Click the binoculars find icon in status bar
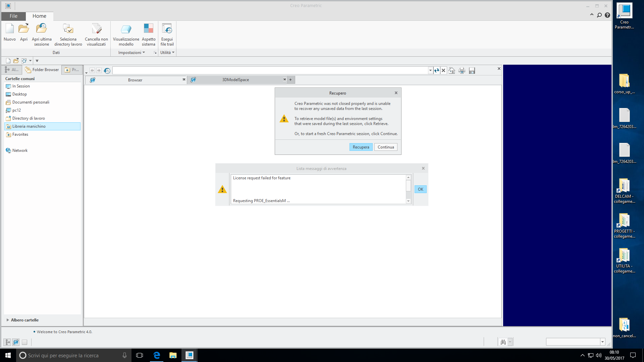Image resolution: width=644 pixels, height=362 pixels. click(x=503, y=342)
